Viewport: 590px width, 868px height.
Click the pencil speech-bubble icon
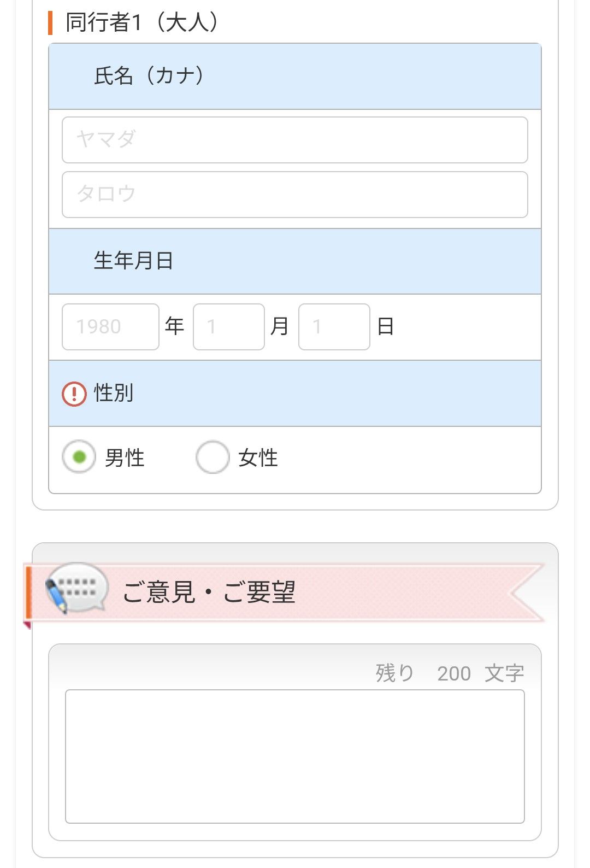(76, 588)
